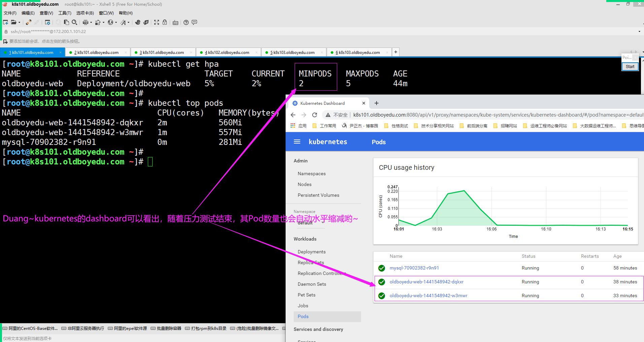The width and height of the screenshot is (644, 342).
Task: Click the New Session icon in Xshell toolbar
Action: 5,22
